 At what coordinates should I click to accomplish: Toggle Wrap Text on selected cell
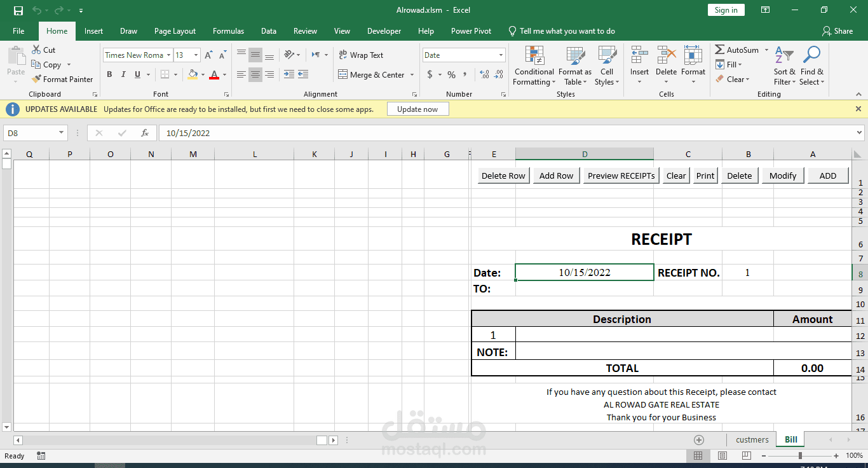tap(361, 55)
